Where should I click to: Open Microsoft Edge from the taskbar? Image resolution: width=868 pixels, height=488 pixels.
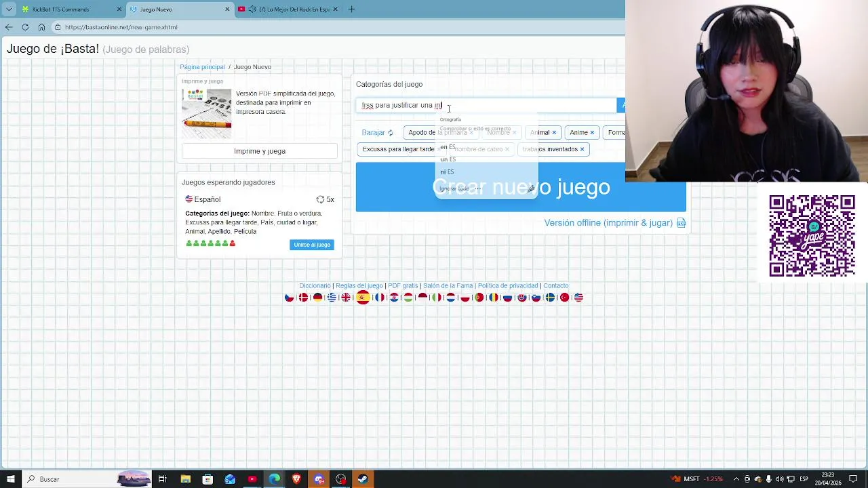[x=274, y=479]
